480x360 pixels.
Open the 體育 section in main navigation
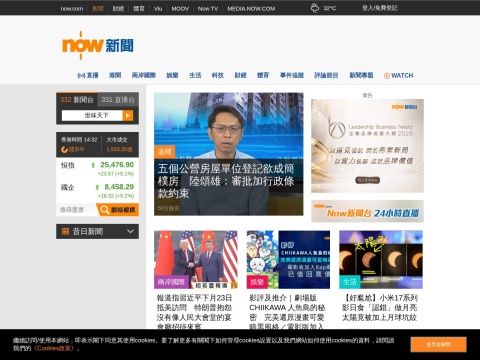[263, 75]
